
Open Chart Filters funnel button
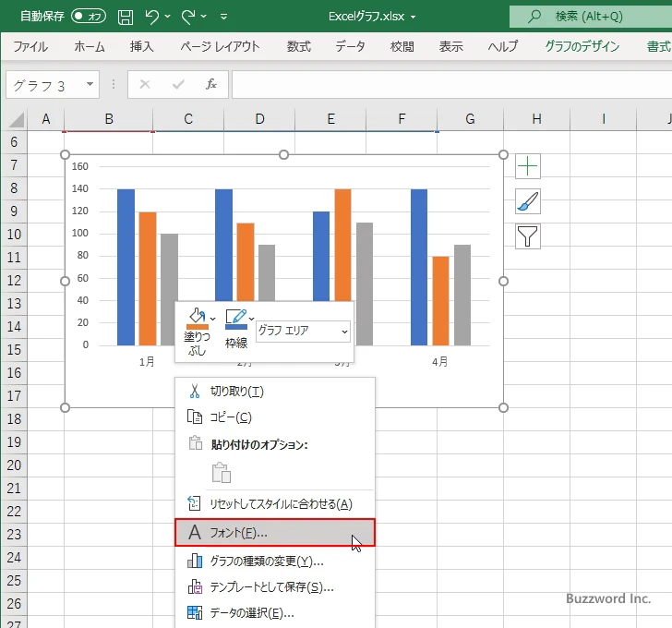(x=528, y=236)
